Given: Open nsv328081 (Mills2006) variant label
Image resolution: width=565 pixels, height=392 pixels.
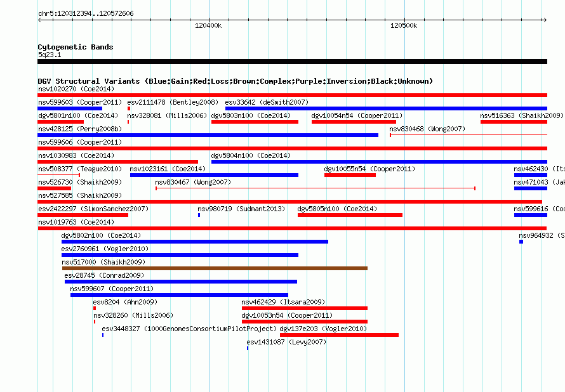Looking at the screenshot, I should (167, 115).
